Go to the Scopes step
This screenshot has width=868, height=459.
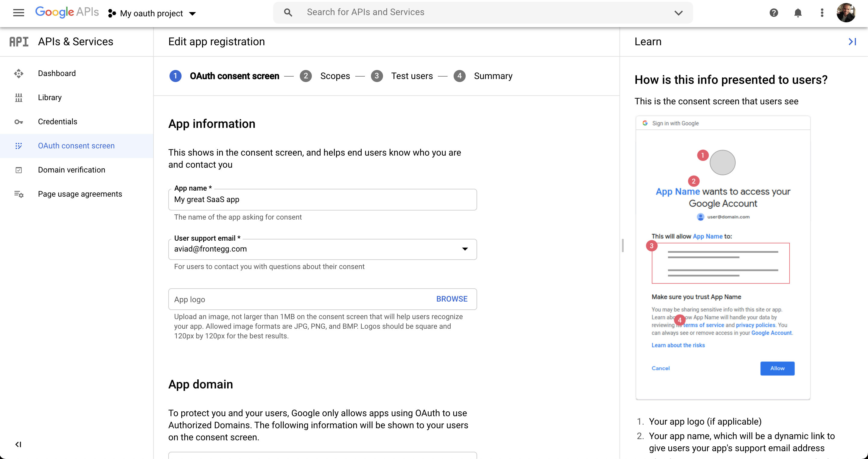(x=334, y=76)
